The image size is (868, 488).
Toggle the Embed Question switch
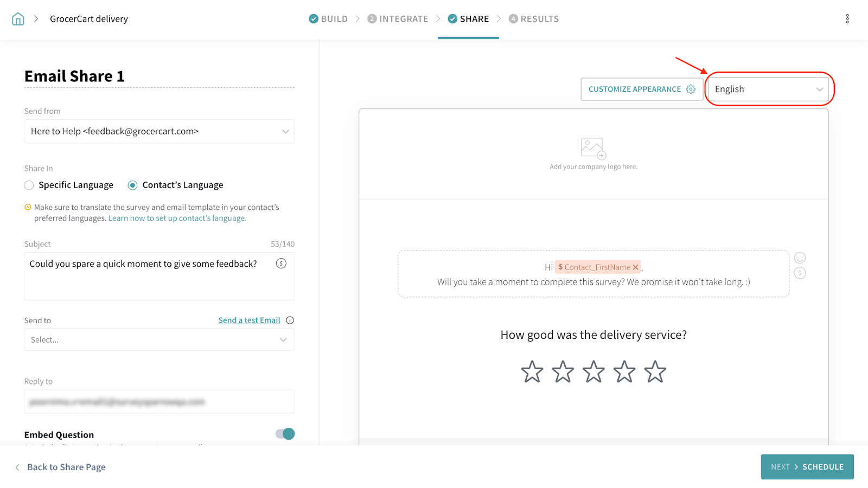click(x=285, y=434)
